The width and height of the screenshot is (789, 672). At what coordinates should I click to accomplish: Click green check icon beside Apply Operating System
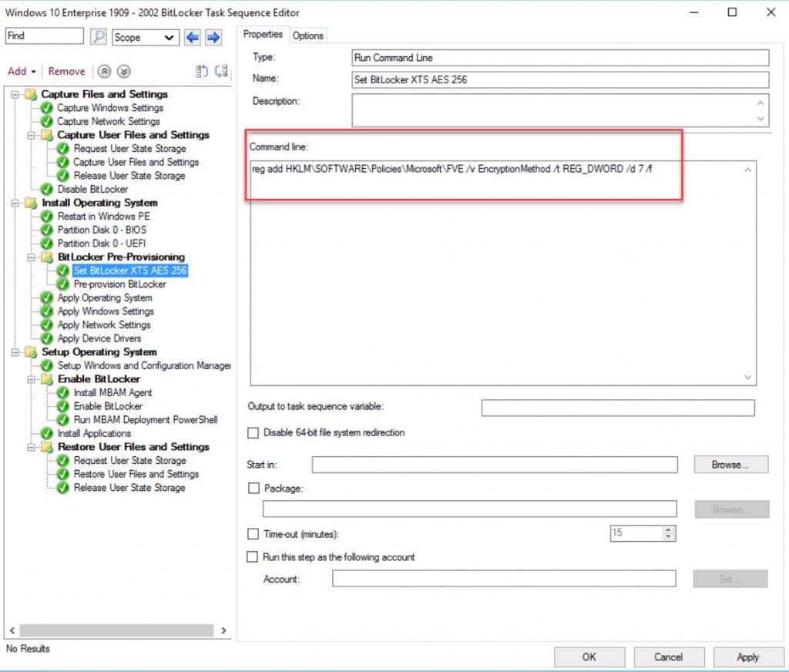[47, 298]
